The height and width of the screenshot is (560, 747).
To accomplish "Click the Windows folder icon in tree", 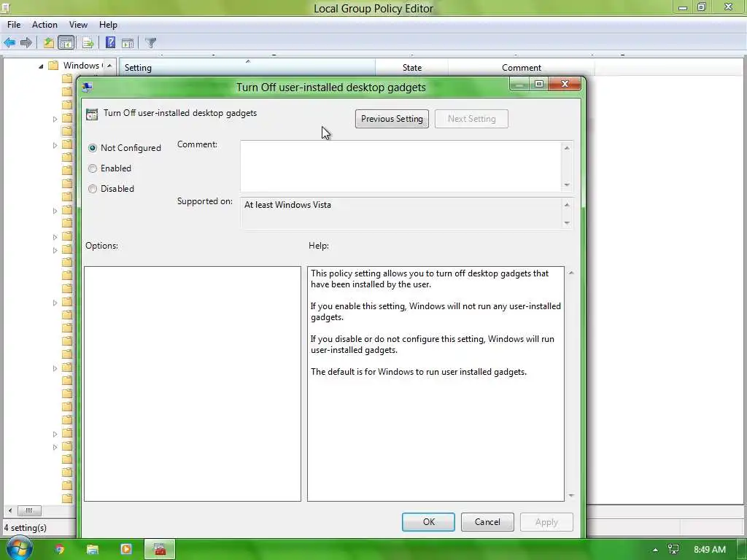I will 53,65.
